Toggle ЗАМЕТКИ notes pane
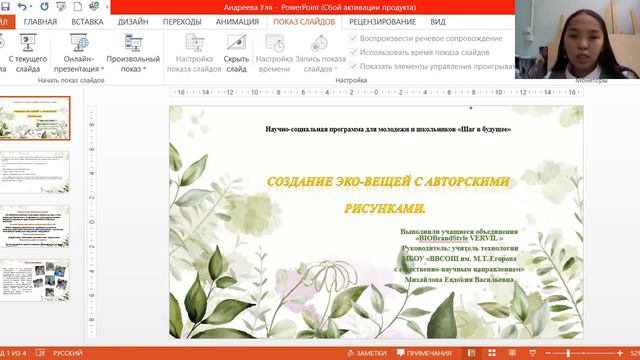This screenshot has height=360, width=640. pyautogui.click(x=367, y=353)
